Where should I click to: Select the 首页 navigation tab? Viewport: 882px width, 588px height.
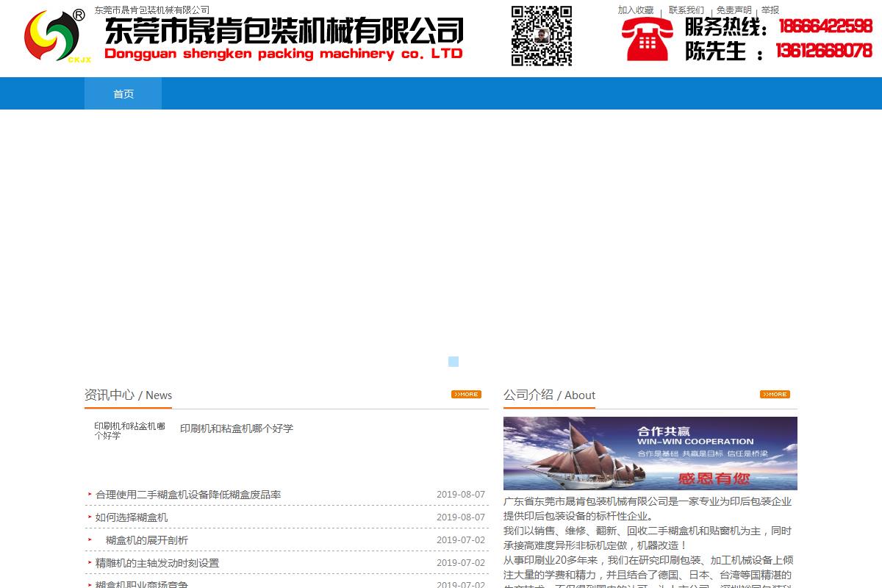[x=123, y=93]
